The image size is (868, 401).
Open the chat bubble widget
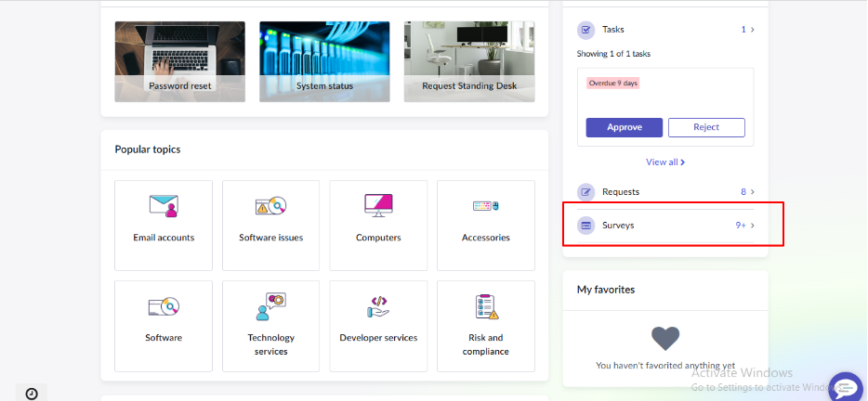[845, 386]
